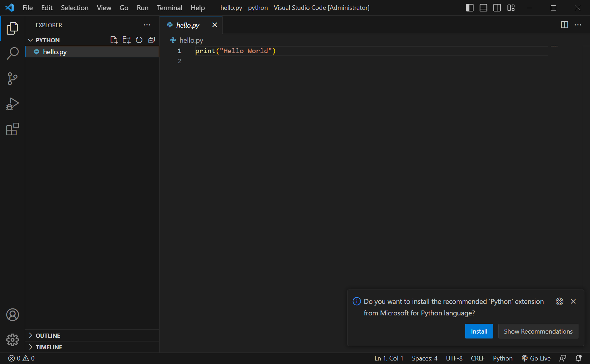Screen dimensions: 590x364
Task: Open the errors and warnings problems indicator
Action: coord(21,358)
